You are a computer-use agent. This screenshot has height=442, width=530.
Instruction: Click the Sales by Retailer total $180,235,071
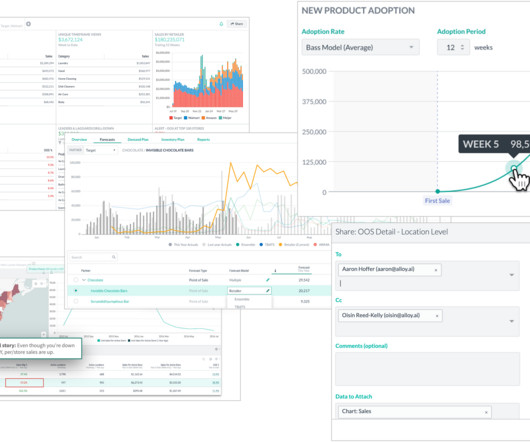pyautogui.click(x=170, y=40)
